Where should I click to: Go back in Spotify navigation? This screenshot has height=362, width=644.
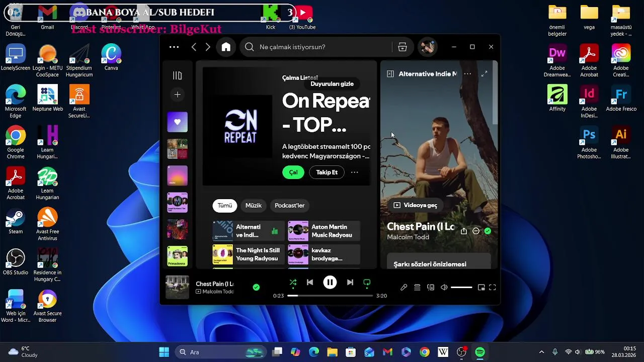194,47
